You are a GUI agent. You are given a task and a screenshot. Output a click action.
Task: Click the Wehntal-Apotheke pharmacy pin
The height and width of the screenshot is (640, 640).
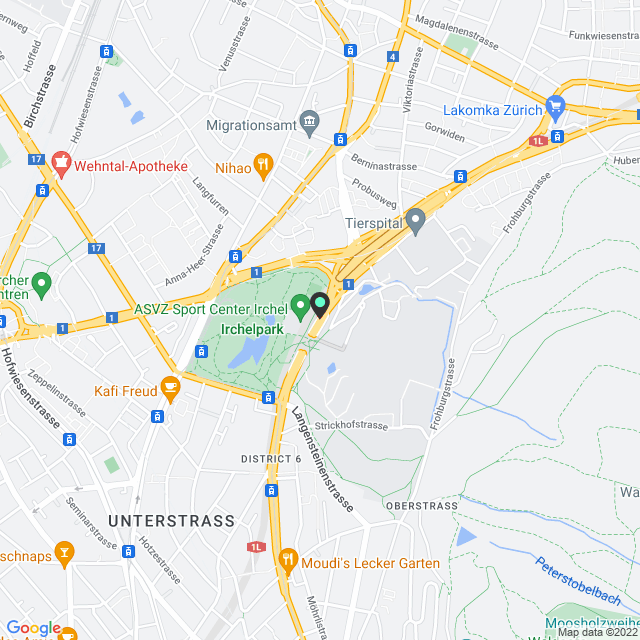pyautogui.click(x=62, y=164)
